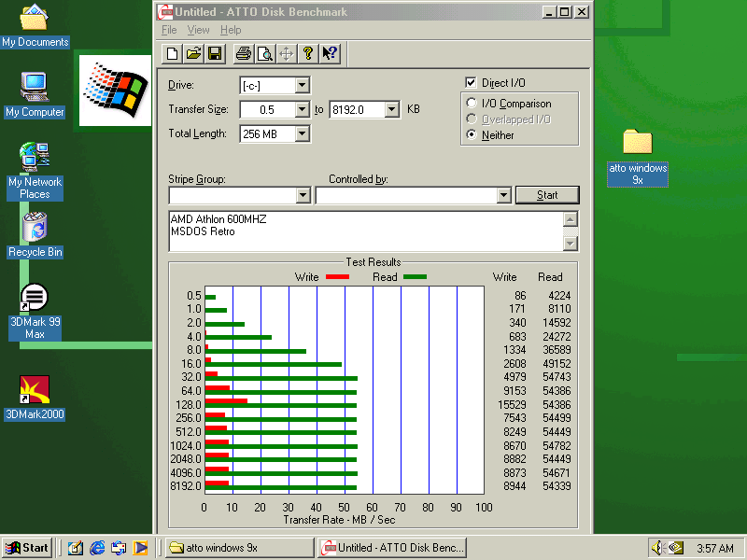
Task: Open Print Preview toolbar icon
Action: pyautogui.click(x=265, y=53)
